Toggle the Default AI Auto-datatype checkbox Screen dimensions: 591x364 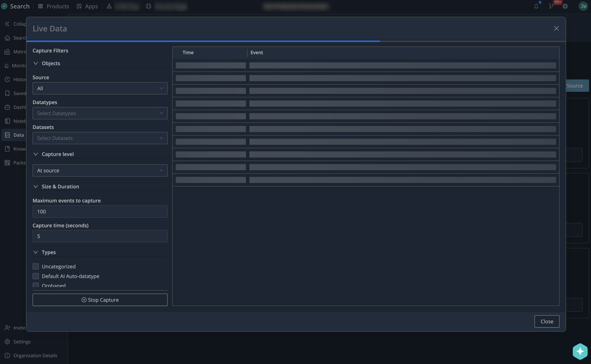pyautogui.click(x=36, y=276)
